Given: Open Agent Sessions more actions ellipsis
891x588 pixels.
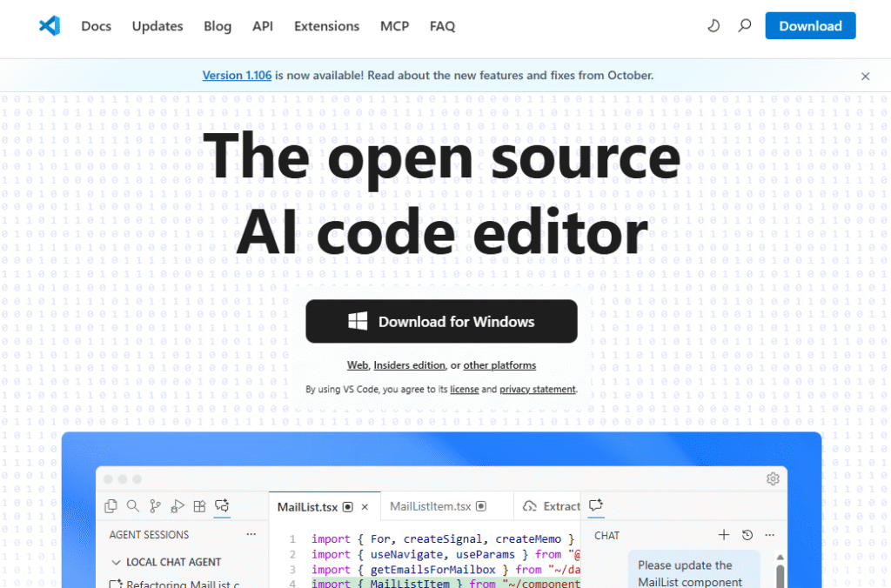Looking at the screenshot, I should (x=251, y=535).
